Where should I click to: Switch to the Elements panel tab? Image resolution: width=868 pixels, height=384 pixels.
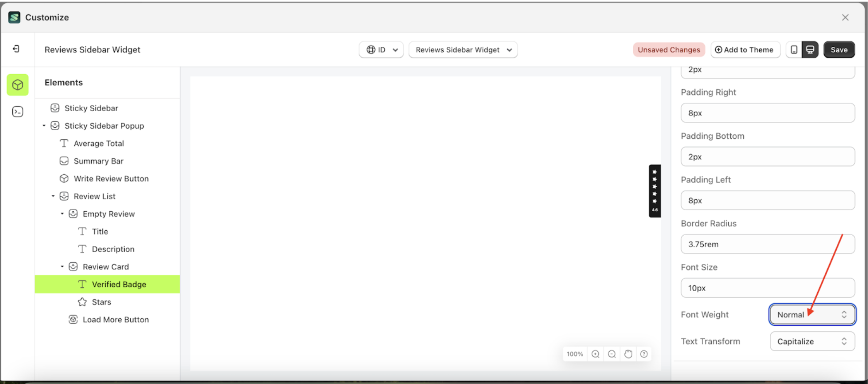tap(17, 85)
